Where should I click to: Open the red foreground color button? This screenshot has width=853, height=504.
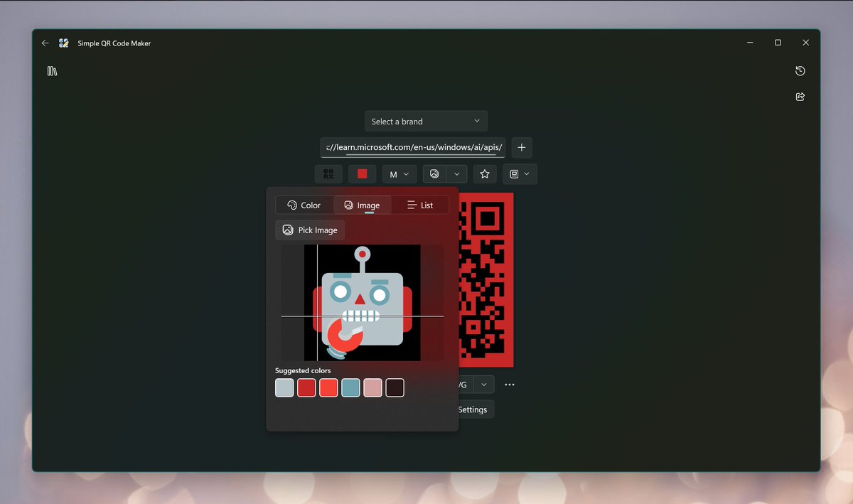[x=363, y=174]
